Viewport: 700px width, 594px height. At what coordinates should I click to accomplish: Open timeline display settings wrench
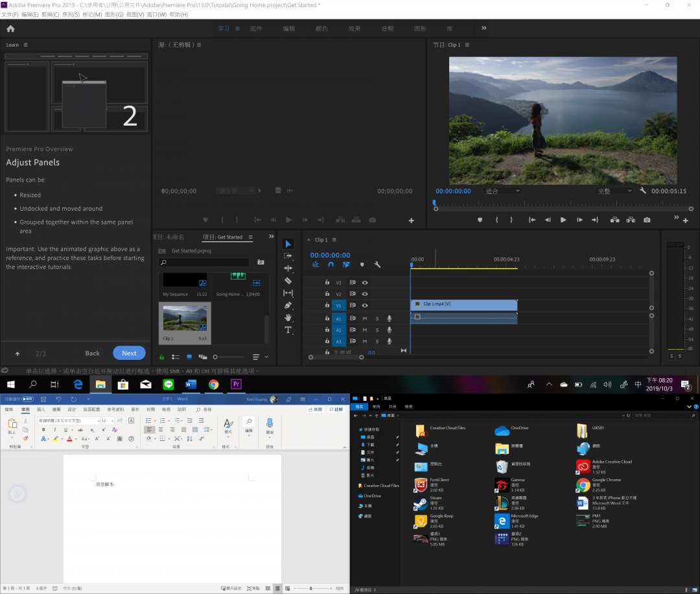[377, 265]
